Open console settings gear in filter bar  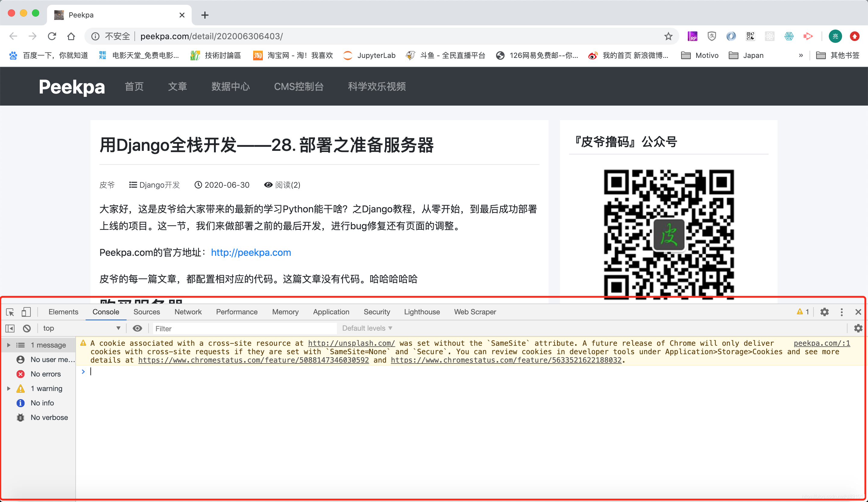click(858, 328)
